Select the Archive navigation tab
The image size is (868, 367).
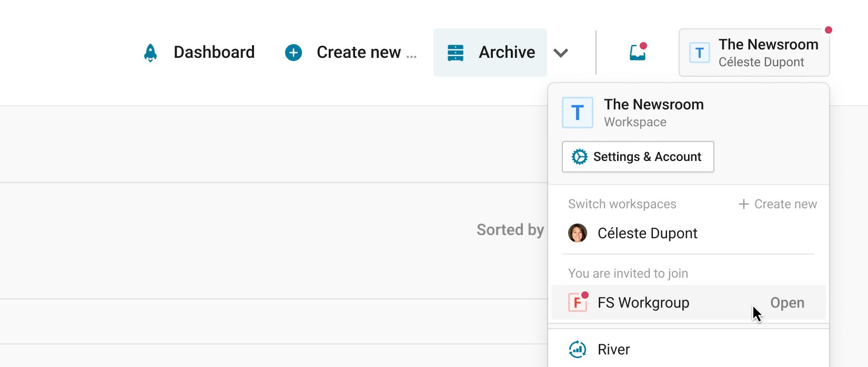coord(490,53)
